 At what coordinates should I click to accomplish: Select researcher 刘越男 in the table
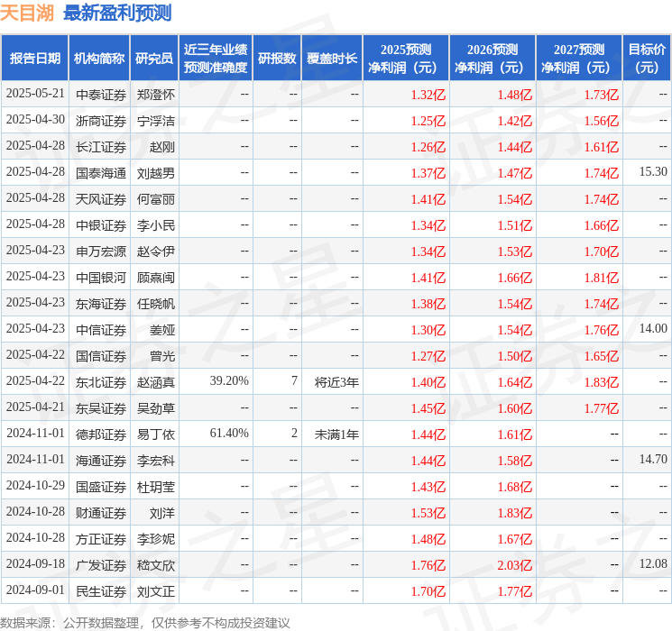[x=155, y=173]
